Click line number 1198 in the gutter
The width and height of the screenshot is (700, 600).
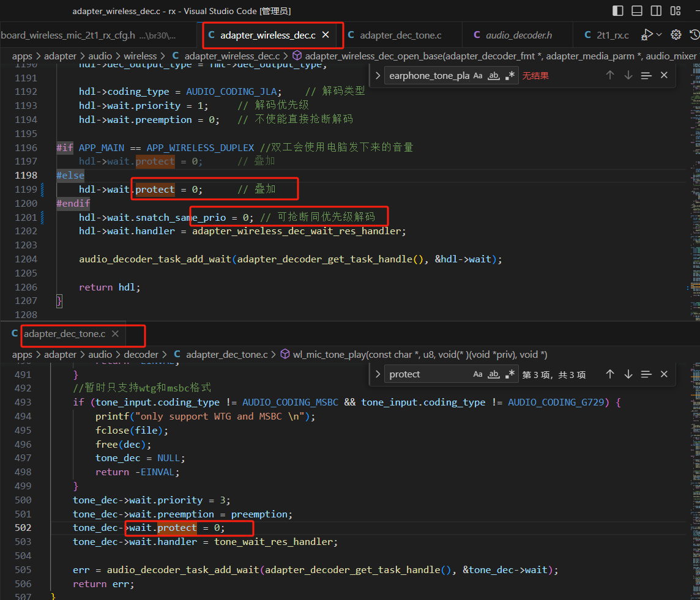(26, 176)
